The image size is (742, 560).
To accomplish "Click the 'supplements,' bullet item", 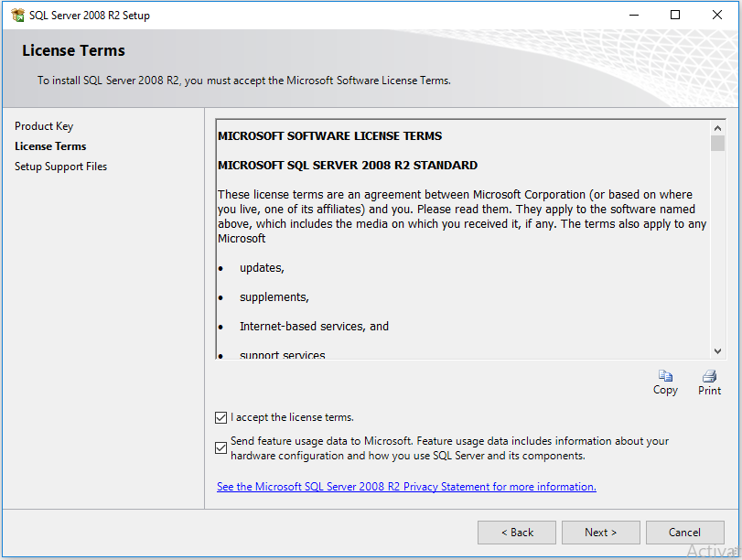I will click(274, 297).
